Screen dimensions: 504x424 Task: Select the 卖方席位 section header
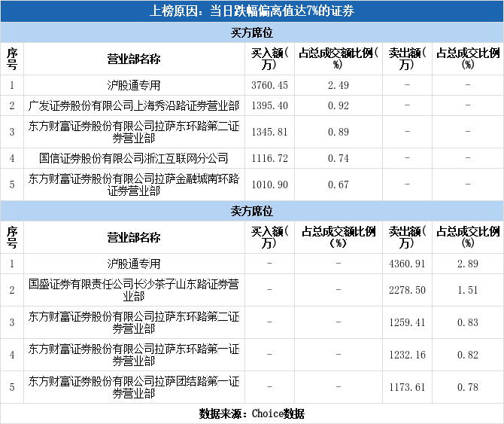252,211
